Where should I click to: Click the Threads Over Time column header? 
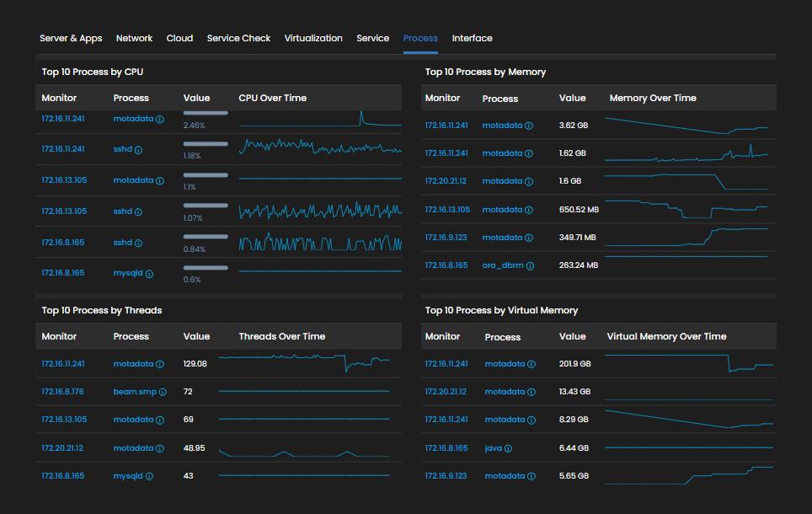(281, 336)
